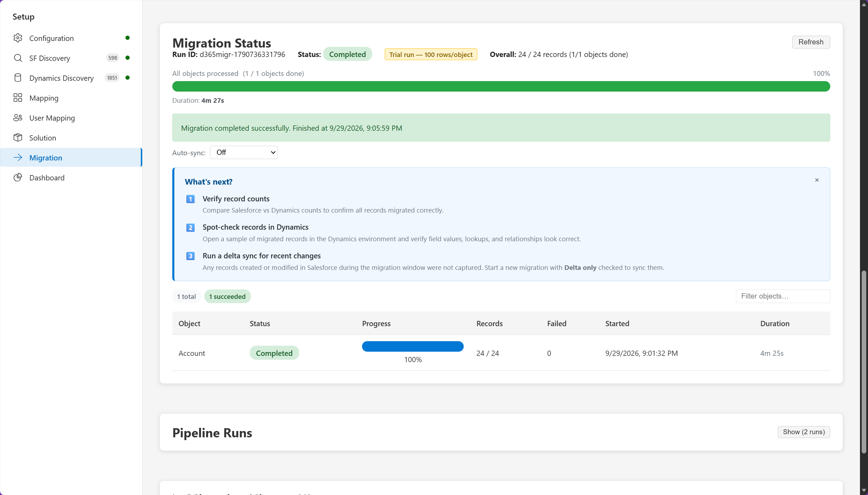
Task: Click the overall green progress bar
Action: [501, 86]
